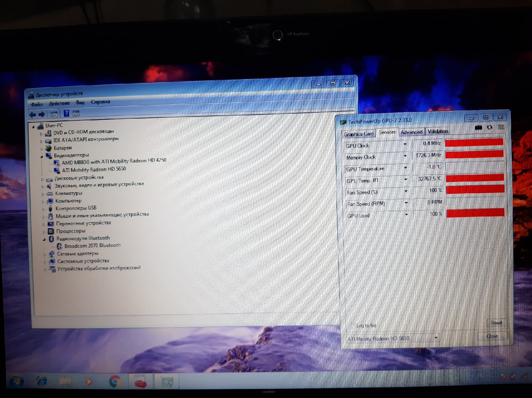Expand DVD и CD-ROM дисководы node
Screen dimensions: 532x398
click(x=41, y=134)
